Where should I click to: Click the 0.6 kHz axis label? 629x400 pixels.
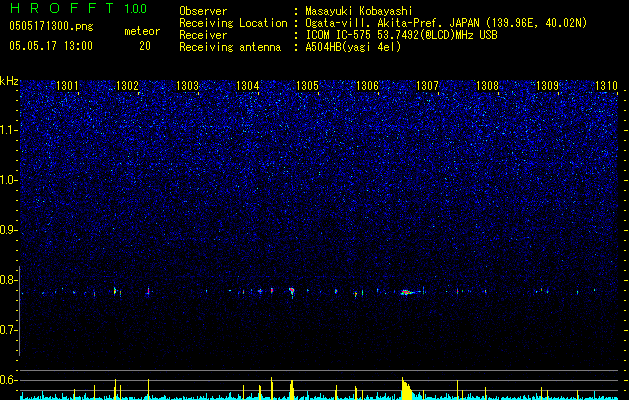(x=8, y=380)
